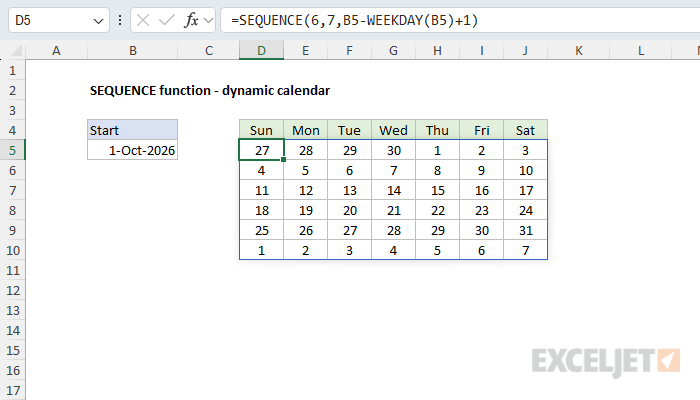Select row 13 header
Screen dimensions: 700x400
click(x=12, y=310)
